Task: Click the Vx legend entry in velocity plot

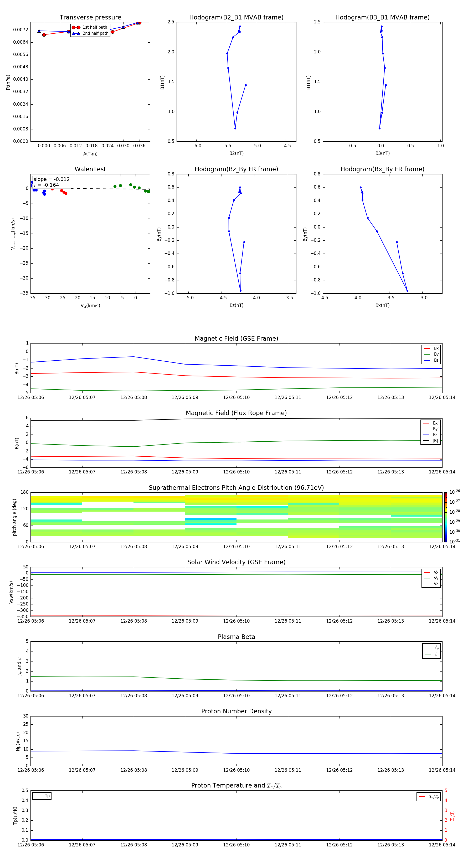Action: [x=431, y=573]
